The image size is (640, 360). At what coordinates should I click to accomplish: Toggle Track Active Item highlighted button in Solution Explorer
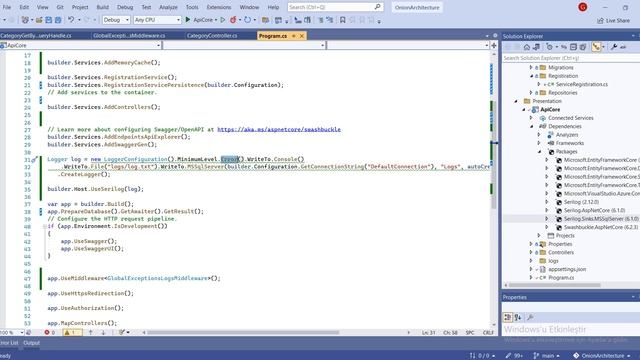coord(596,47)
